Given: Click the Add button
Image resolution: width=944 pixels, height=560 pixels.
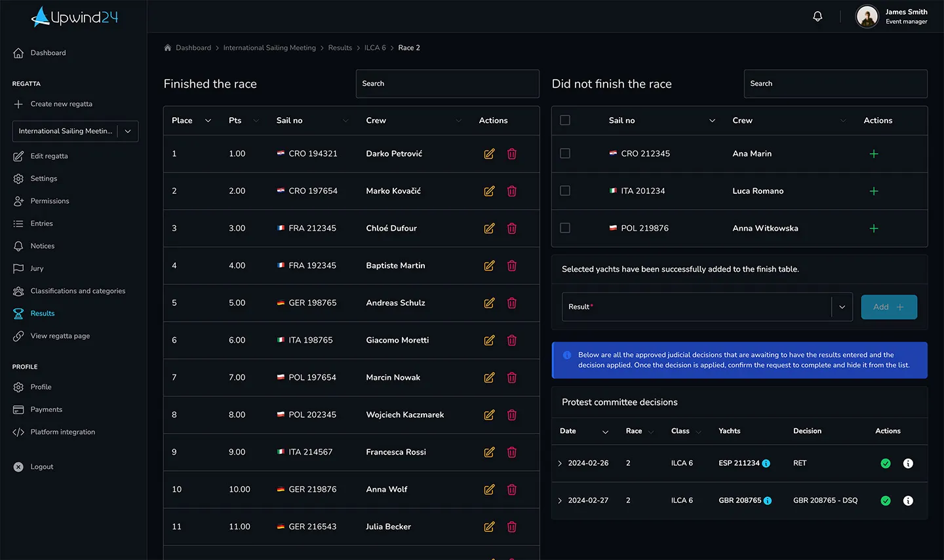Looking at the screenshot, I should pos(889,307).
